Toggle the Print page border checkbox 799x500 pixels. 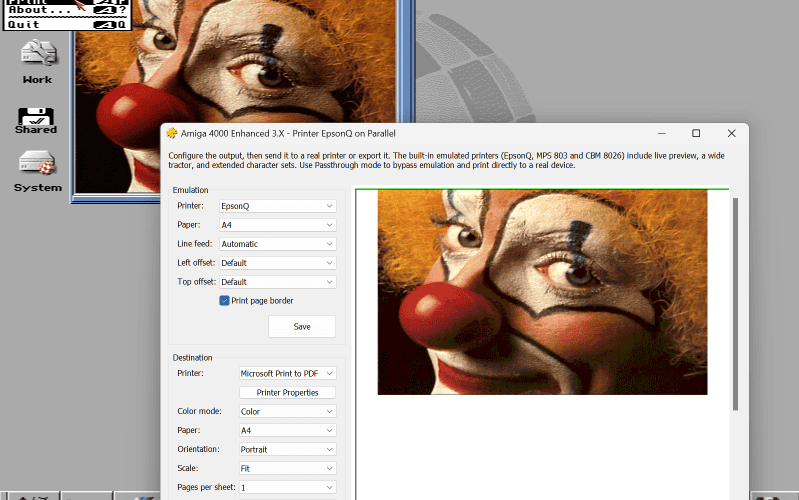[x=224, y=301]
